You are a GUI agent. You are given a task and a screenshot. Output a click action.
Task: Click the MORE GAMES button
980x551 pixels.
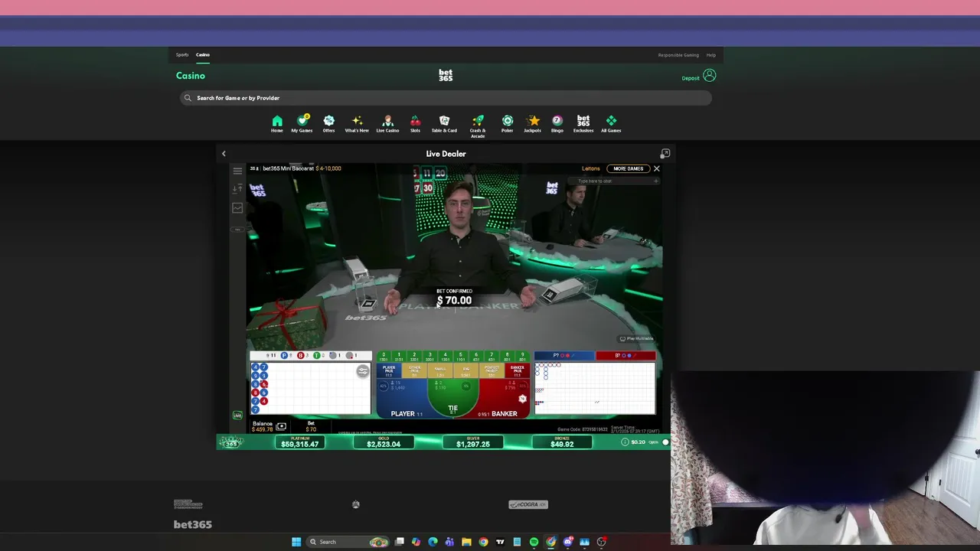[628, 168]
